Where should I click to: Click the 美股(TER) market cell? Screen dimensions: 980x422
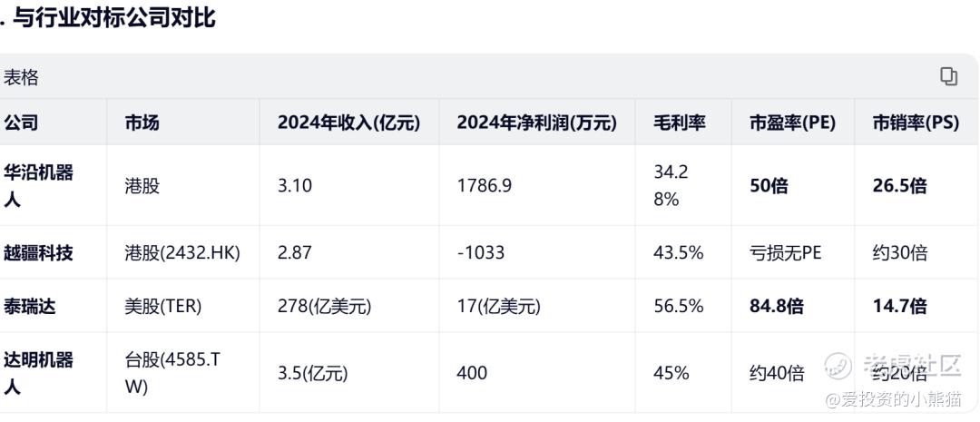click(x=163, y=306)
